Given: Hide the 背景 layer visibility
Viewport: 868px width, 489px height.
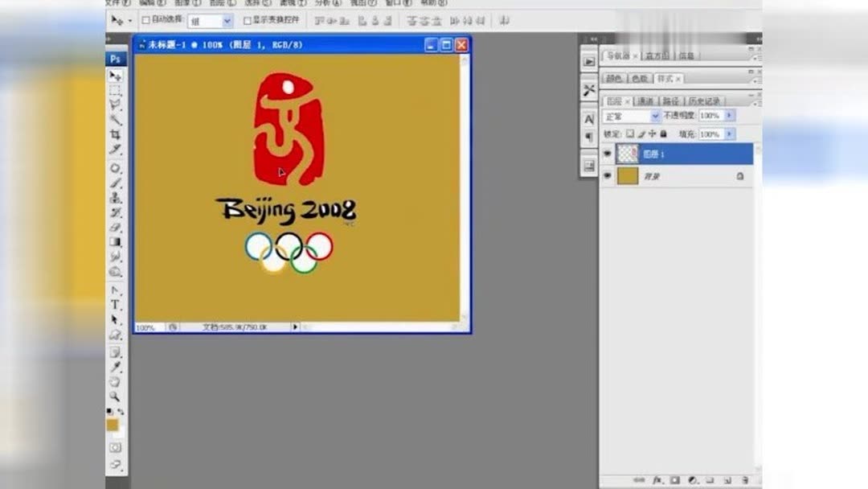Looking at the screenshot, I should (607, 175).
